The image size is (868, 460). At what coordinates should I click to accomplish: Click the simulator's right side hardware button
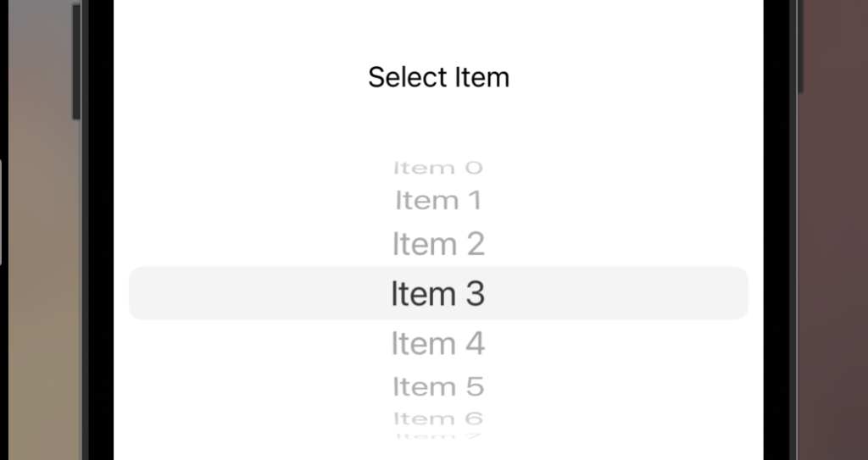click(801, 47)
